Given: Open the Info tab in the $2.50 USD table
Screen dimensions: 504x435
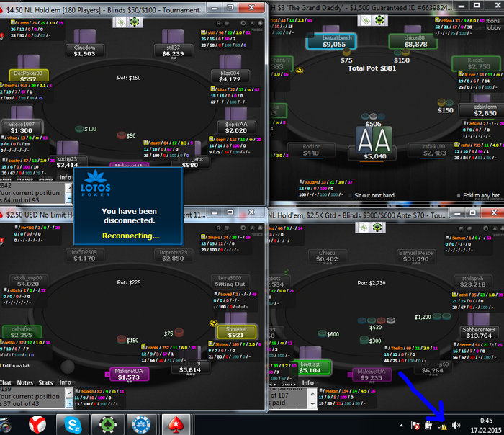Looking at the screenshot, I should pos(66,382).
